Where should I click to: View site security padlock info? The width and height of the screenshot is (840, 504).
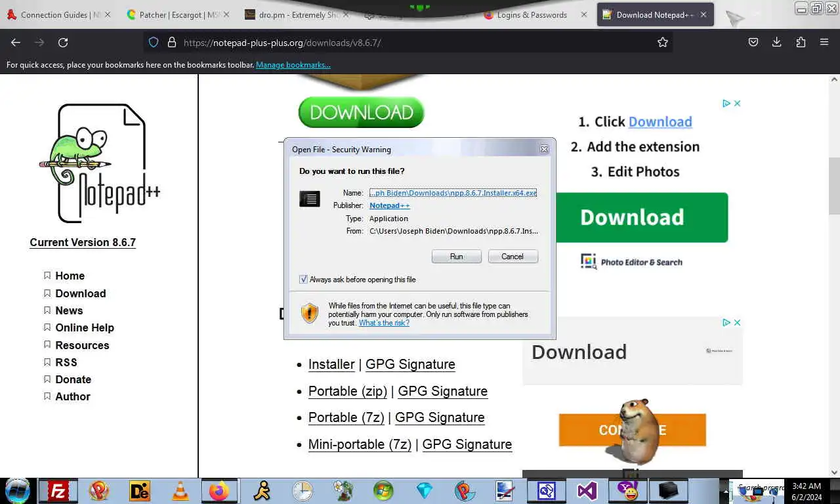click(172, 42)
